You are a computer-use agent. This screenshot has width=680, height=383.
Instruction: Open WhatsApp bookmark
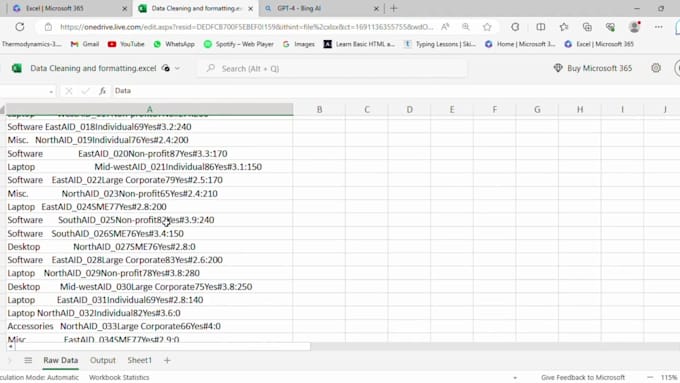coord(174,44)
